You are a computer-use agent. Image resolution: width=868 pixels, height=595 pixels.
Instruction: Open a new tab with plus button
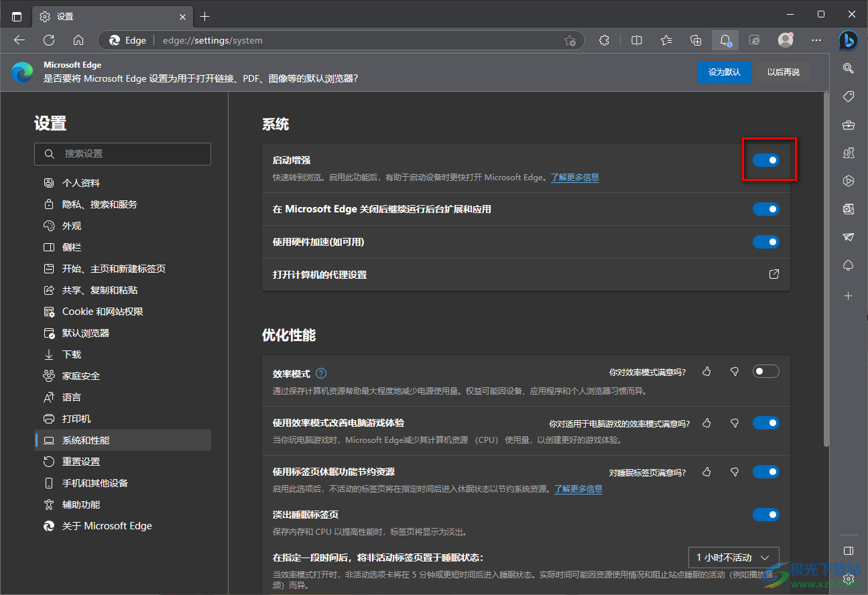pyautogui.click(x=205, y=16)
